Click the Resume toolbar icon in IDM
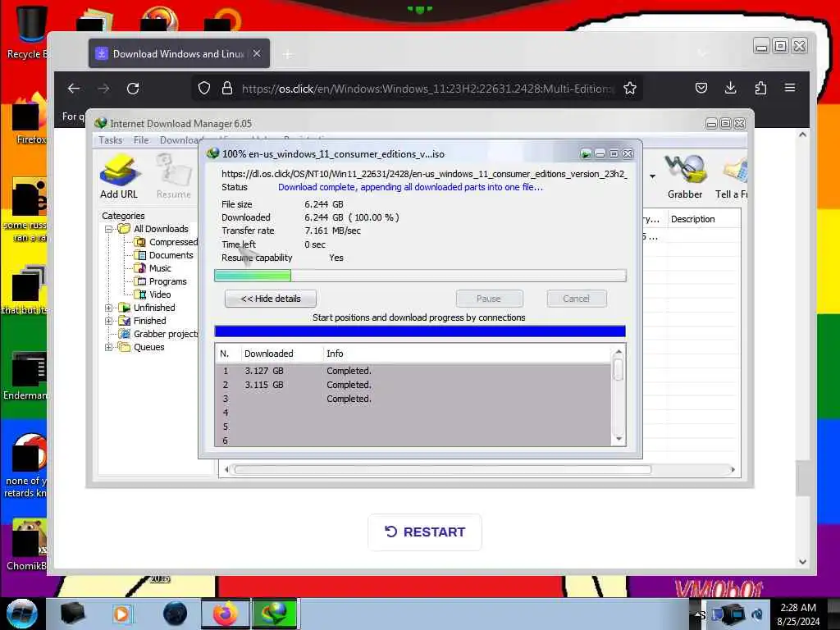Viewport: 840px width, 630px height. click(x=174, y=176)
